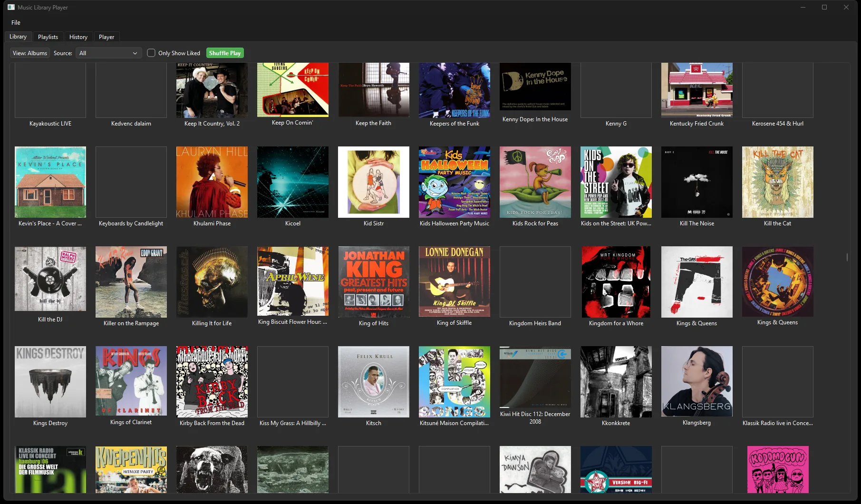Select Kings of Clarinet album cover

tap(131, 381)
